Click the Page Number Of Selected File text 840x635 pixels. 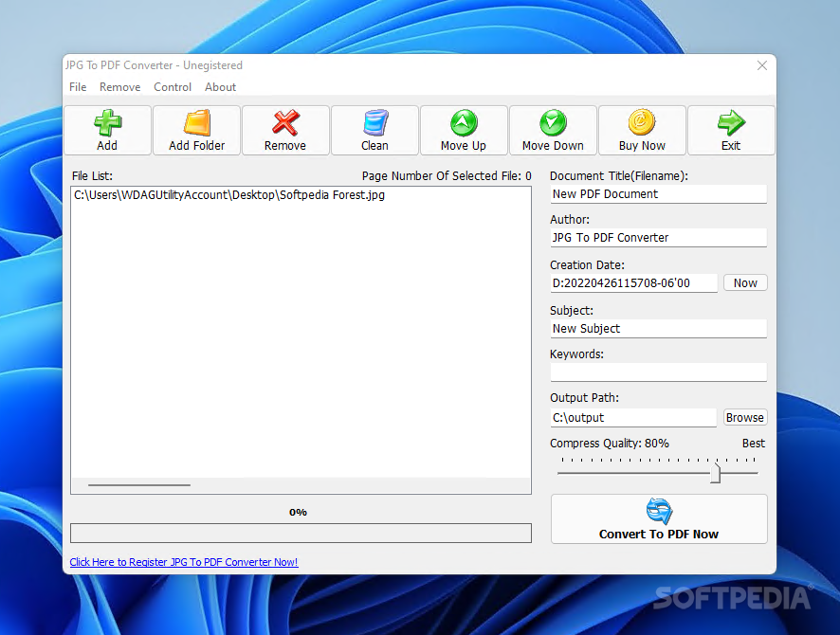click(x=447, y=175)
